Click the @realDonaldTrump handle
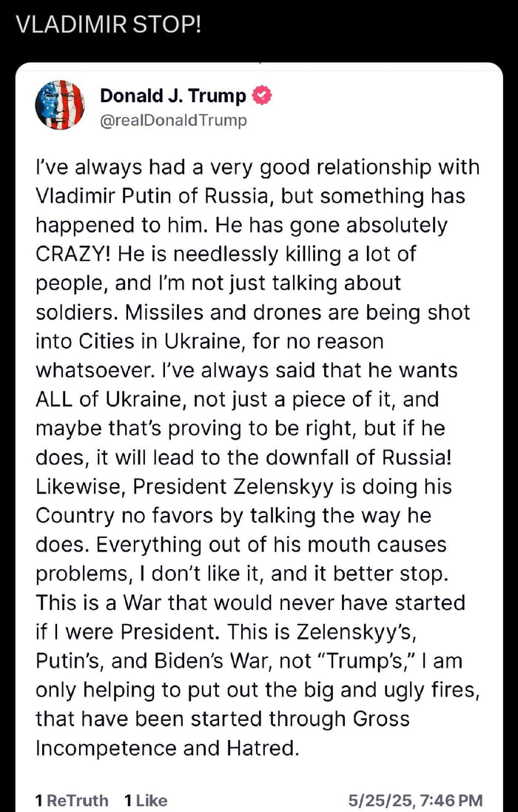 tap(173, 120)
